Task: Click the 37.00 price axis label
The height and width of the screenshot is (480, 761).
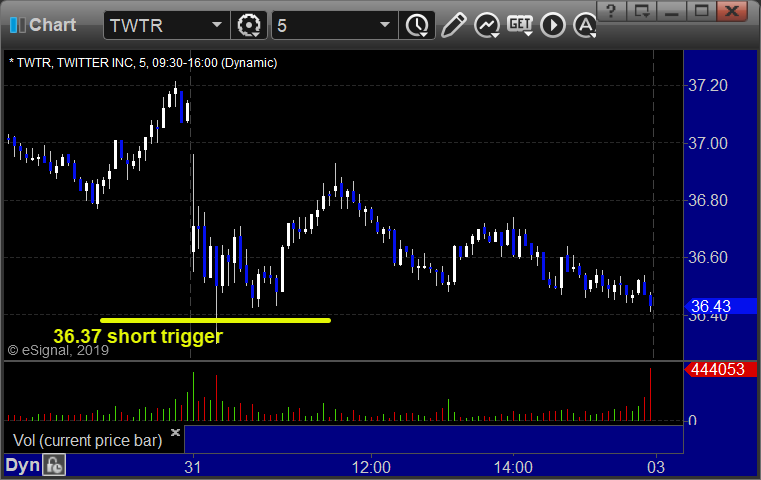Action: pyautogui.click(x=708, y=143)
